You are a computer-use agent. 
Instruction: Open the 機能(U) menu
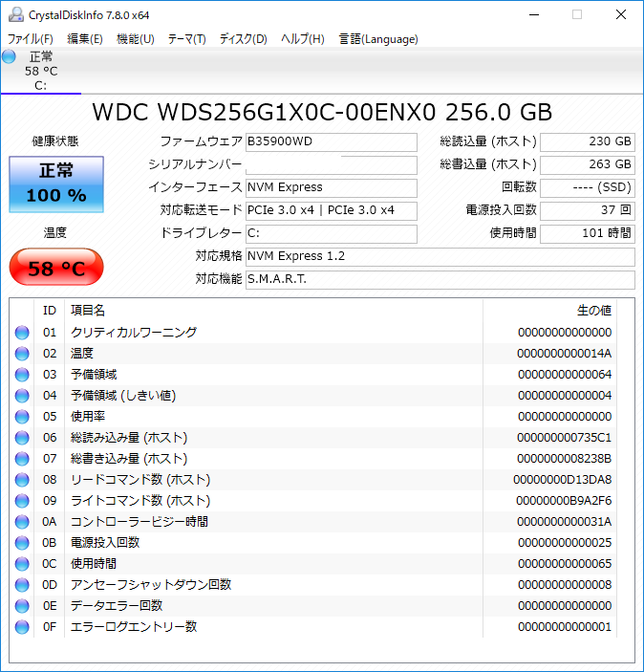coord(136,39)
